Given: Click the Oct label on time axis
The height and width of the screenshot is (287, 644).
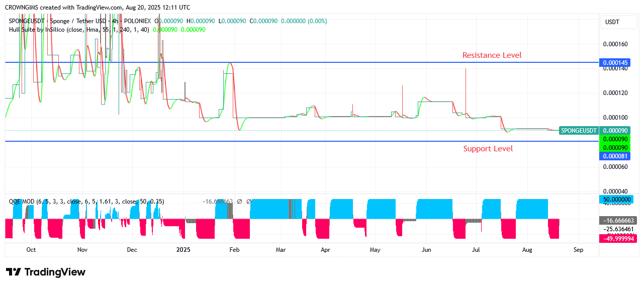Looking at the screenshot, I should click(31, 250).
